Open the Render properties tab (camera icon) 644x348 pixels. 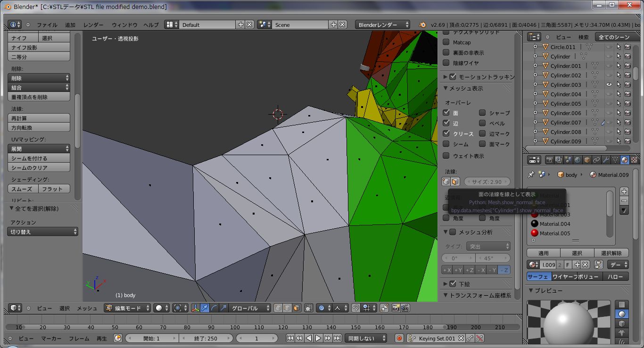[550, 159]
